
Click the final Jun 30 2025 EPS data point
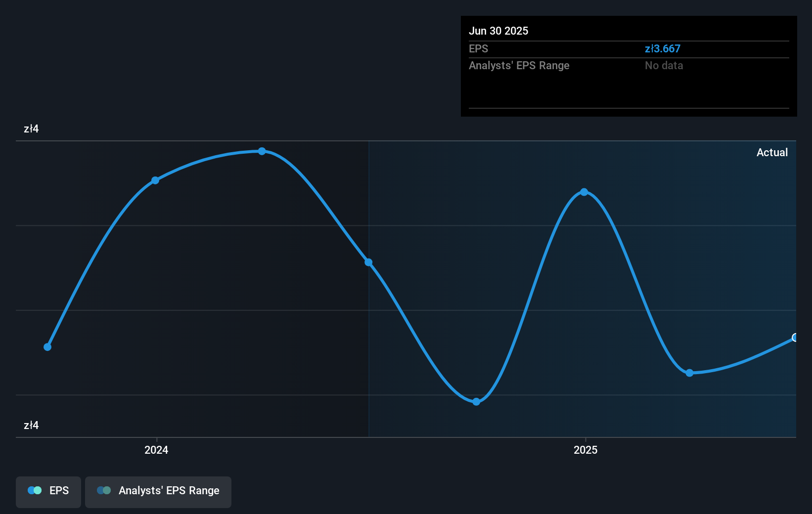coord(795,338)
